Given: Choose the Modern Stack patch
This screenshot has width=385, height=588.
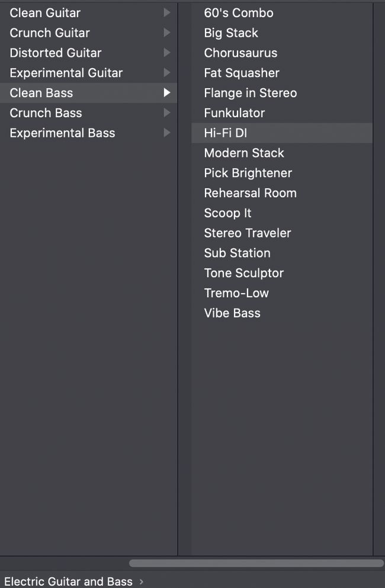Looking at the screenshot, I should tap(244, 153).
